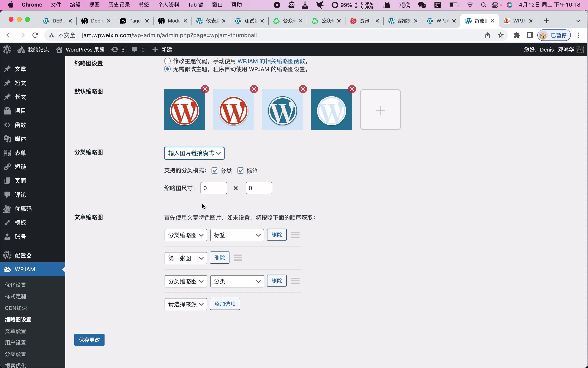Click the 新建 plus item in admin bar
The image size is (588, 368).
[162, 50]
